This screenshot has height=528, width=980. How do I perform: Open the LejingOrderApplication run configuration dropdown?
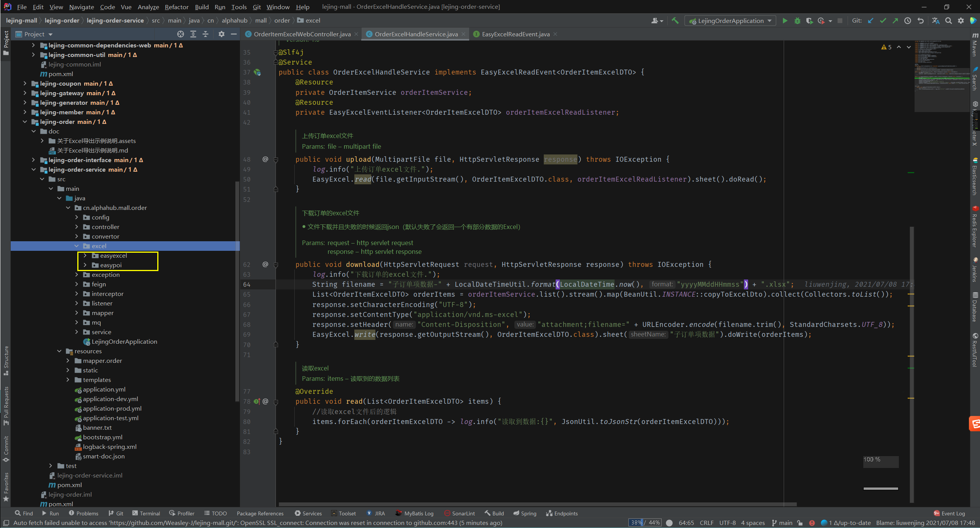point(730,21)
